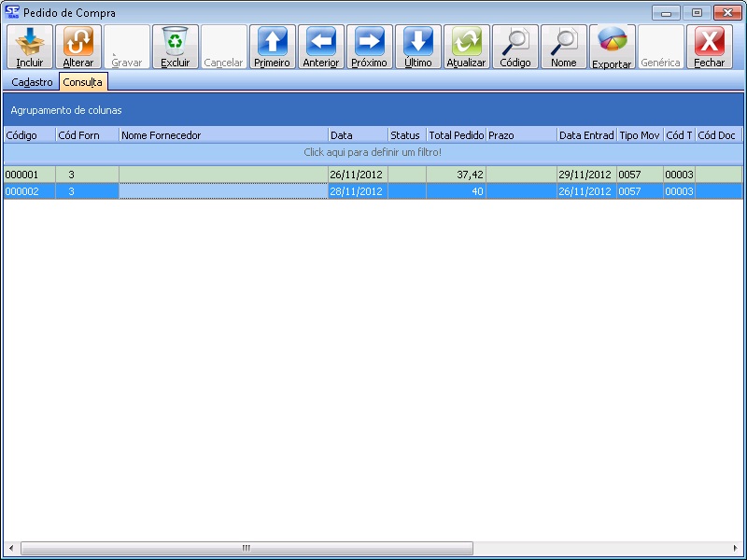
Task: Sort by the Total Pedido column header
Action: (456, 135)
